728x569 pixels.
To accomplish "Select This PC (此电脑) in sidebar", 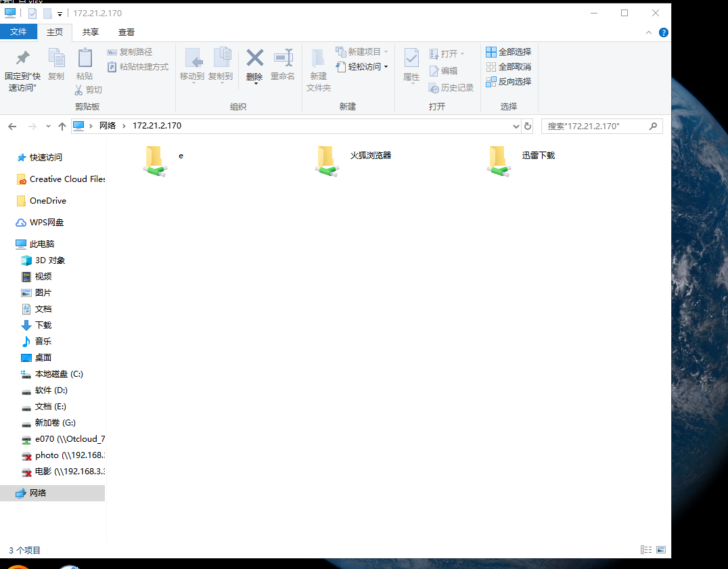I will click(35, 244).
